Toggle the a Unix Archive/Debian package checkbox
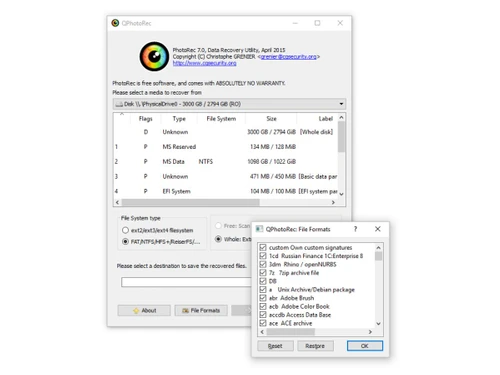This screenshot has width=500, height=375. point(263,289)
